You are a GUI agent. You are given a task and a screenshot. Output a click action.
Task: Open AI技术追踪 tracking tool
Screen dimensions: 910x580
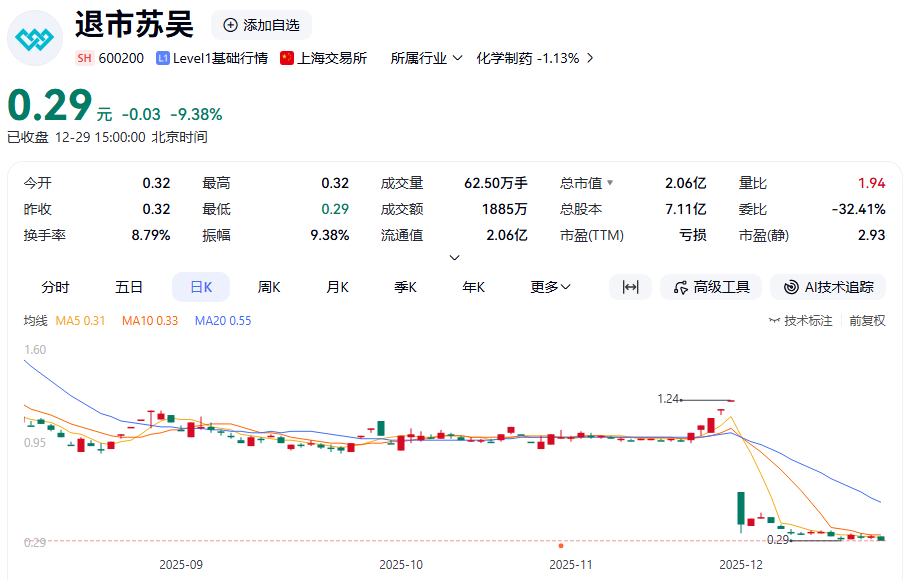coord(829,287)
